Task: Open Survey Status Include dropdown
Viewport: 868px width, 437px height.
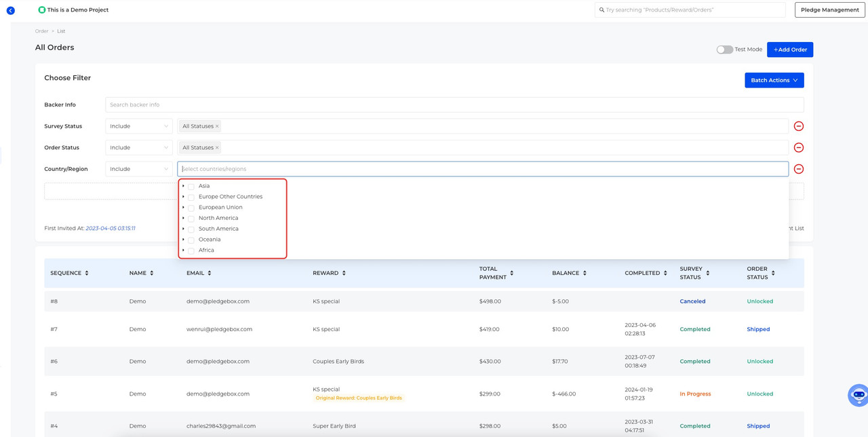Action: click(x=139, y=126)
